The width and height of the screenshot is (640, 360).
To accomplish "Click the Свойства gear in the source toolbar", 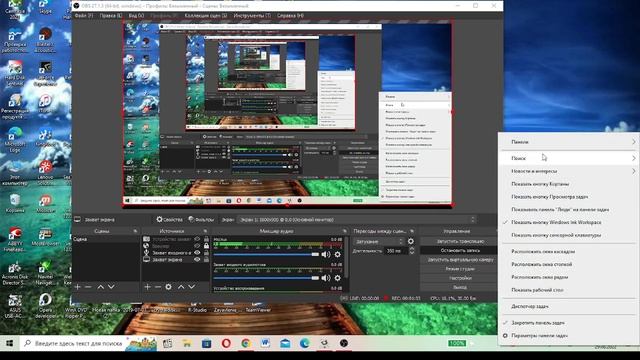I will point(169,219).
